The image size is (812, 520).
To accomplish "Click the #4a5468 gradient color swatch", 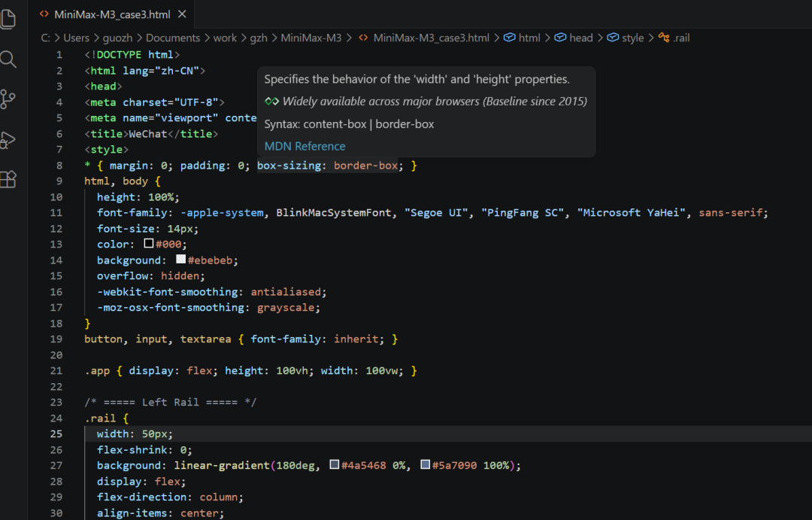I will pos(335,464).
